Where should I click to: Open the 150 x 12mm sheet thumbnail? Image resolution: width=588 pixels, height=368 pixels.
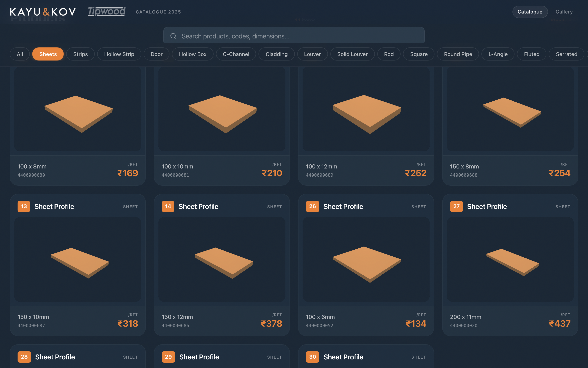click(222, 259)
